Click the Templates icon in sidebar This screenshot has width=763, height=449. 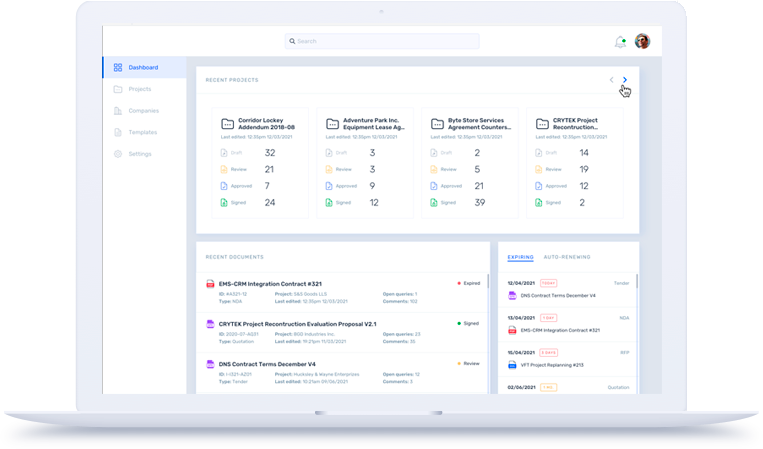click(x=118, y=132)
